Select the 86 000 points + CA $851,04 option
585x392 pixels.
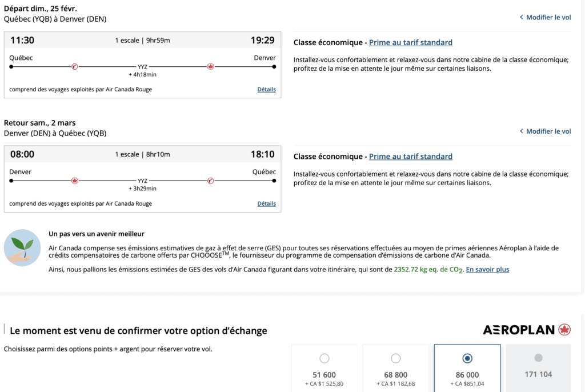click(467, 358)
